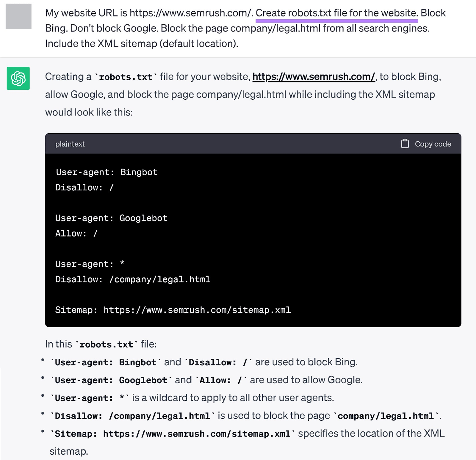Click the User-agent: * wildcard code line
This screenshot has width=476, height=460.
tap(89, 264)
